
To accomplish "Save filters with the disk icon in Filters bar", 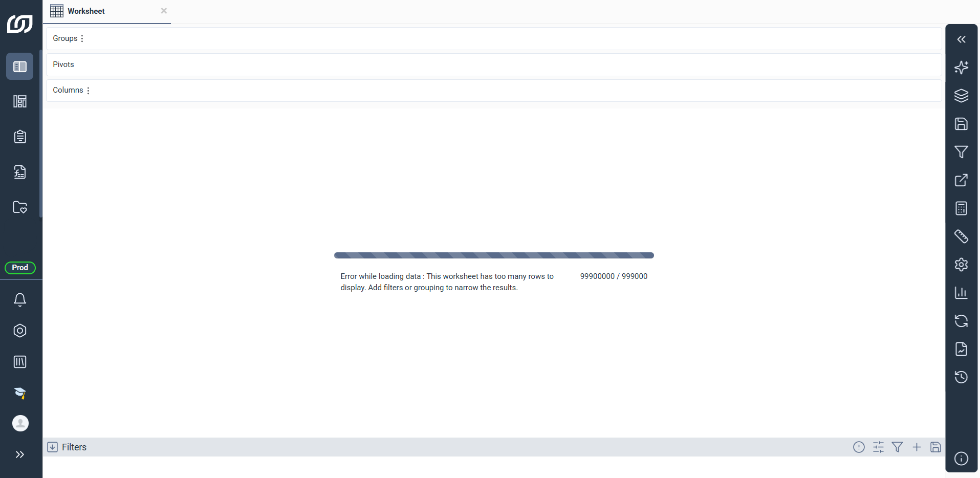I will [936, 447].
